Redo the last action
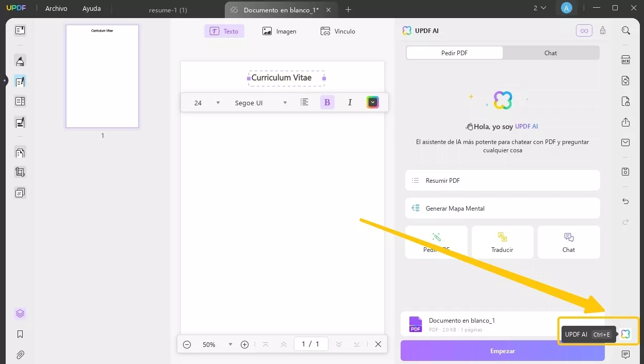644x364 pixels. (625, 222)
